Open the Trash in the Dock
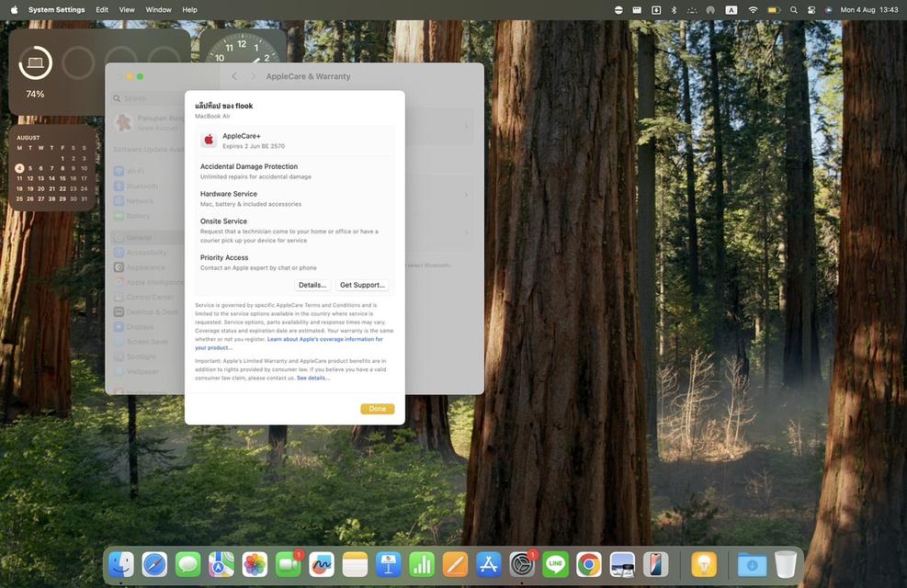 click(786, 564)
